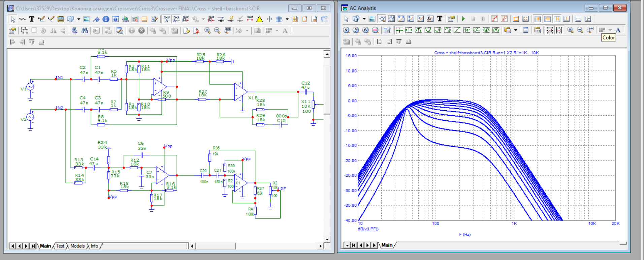
Task: Zoom out on the schematic window
Action: [217, 30]
